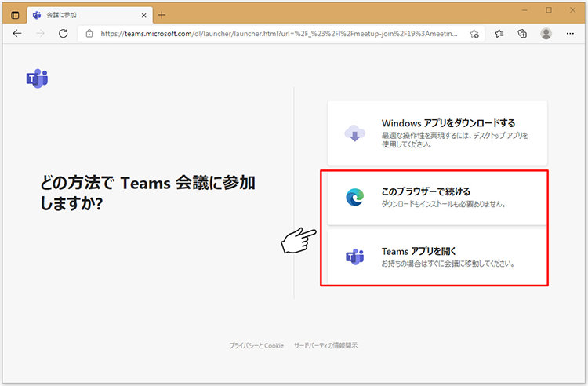Add page to favorites star-plus icon
The image size is (588, 386).
click(x=474, y=34)
